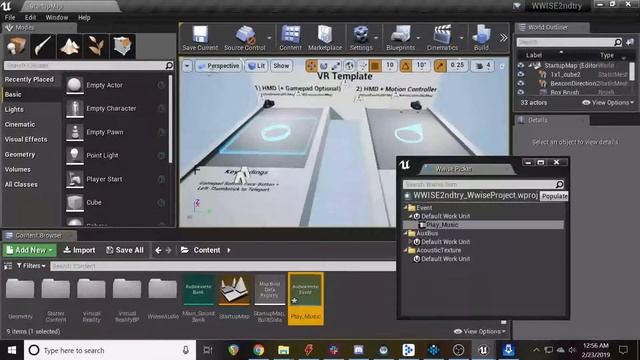Click Save Current toolbar icon
This screenshot has width=640, height=360.
click(200, 38)
